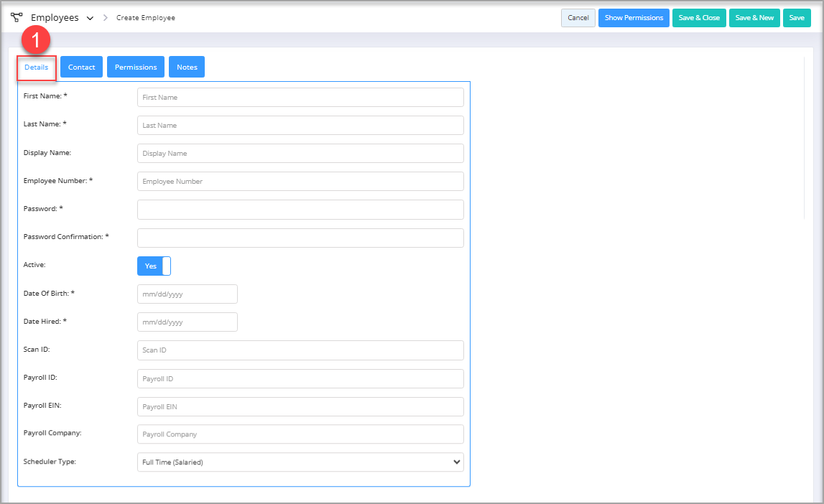The width and height of the screenshot is (824, 504).
Task: Focus the Last Name input field
Action: point(300,126)
